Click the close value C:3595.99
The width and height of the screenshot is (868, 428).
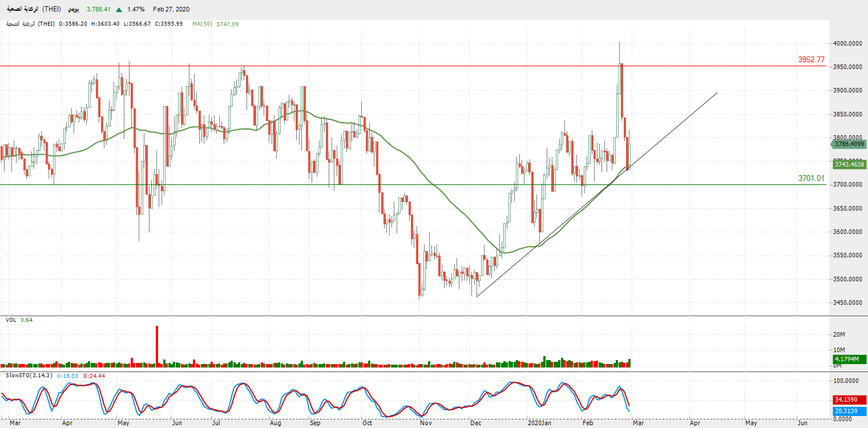tap(168, 23)
